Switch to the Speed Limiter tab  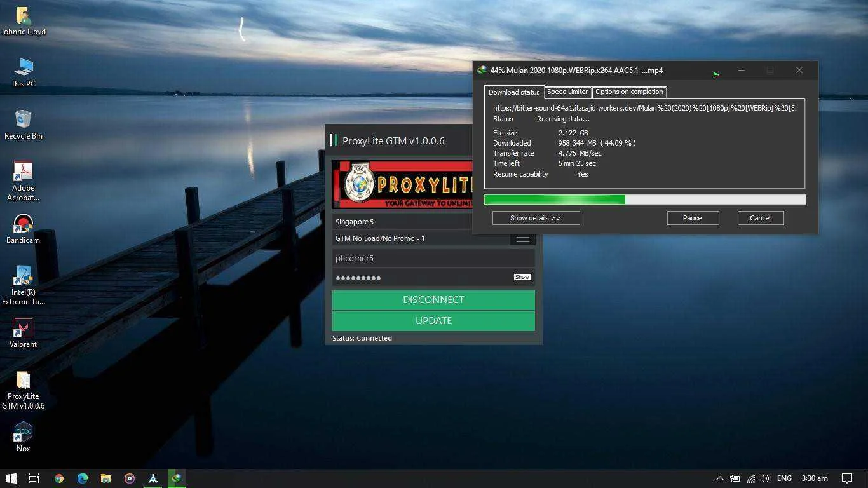pyautogui.click(x=567, y=91)
